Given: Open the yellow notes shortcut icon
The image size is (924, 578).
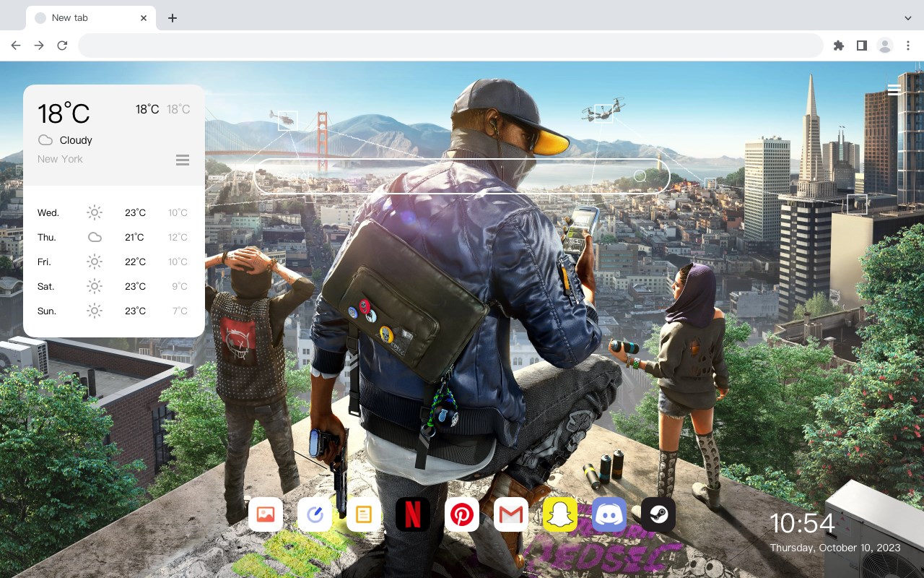Looking at the screenshot, I should click(364, 514).
